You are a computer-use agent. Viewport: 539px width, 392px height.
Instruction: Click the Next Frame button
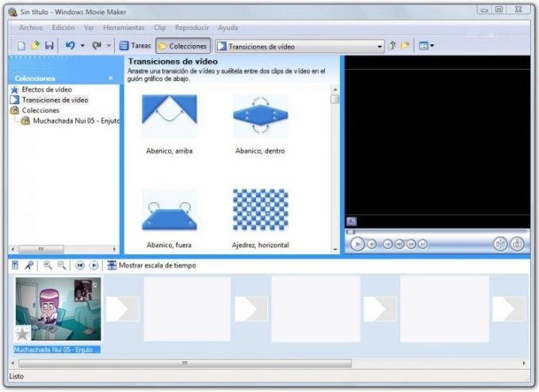(x=411, y=244)
